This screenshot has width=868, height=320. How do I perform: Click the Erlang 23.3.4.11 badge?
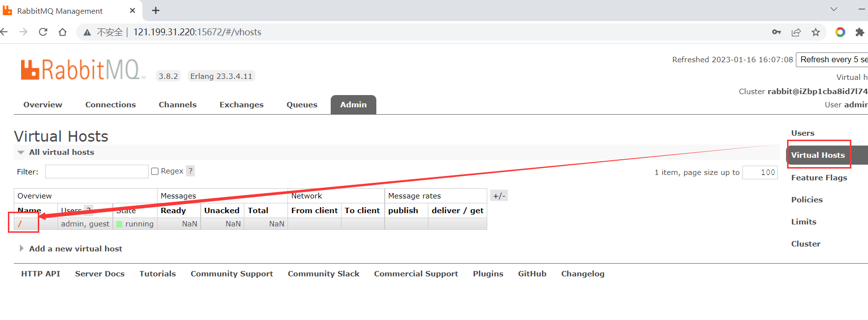coord(221,76)
